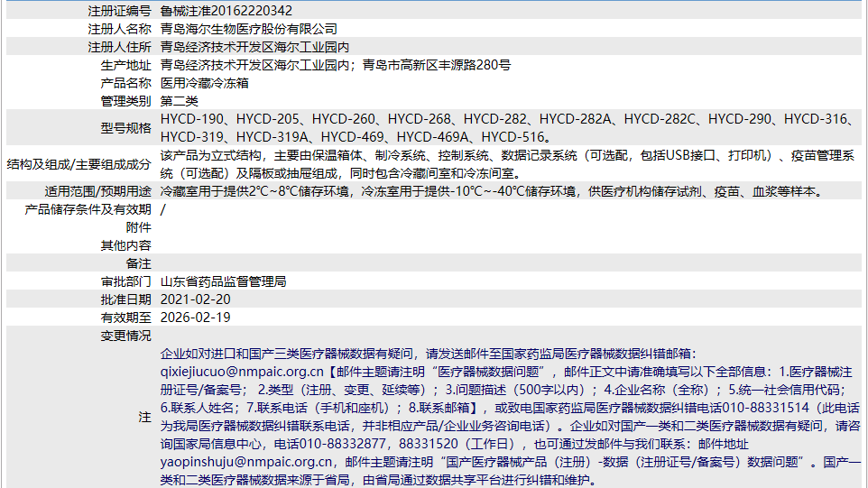Click the 变更情况 label

coord(125,336)
